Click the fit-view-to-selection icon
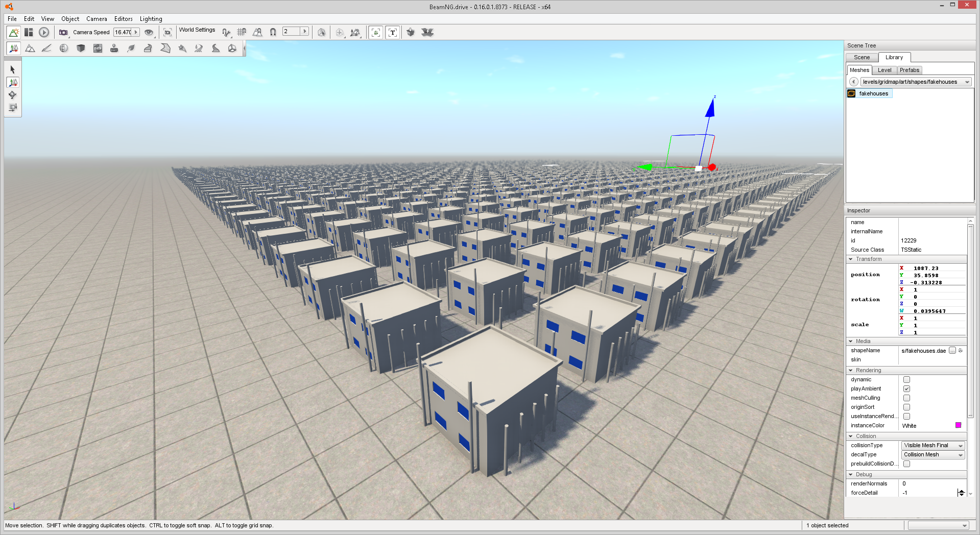The height and width of the screenshot is (535, 980). [168, 32]
